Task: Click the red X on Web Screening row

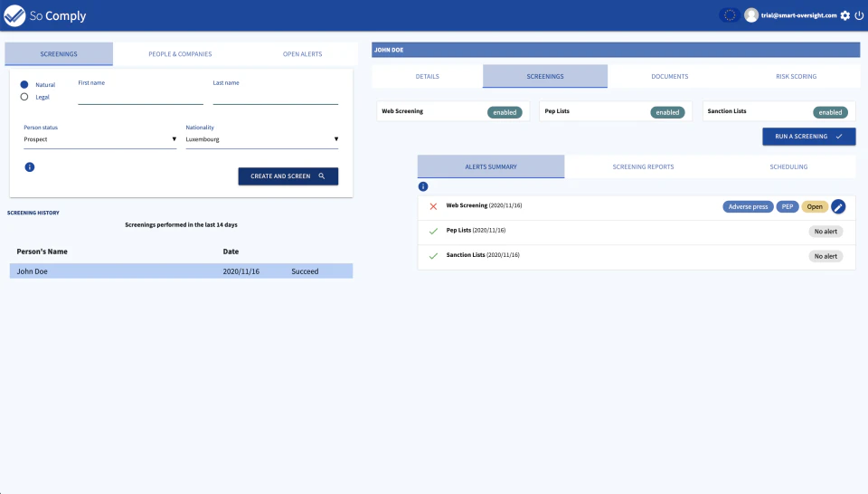Action: click(433, 206)
